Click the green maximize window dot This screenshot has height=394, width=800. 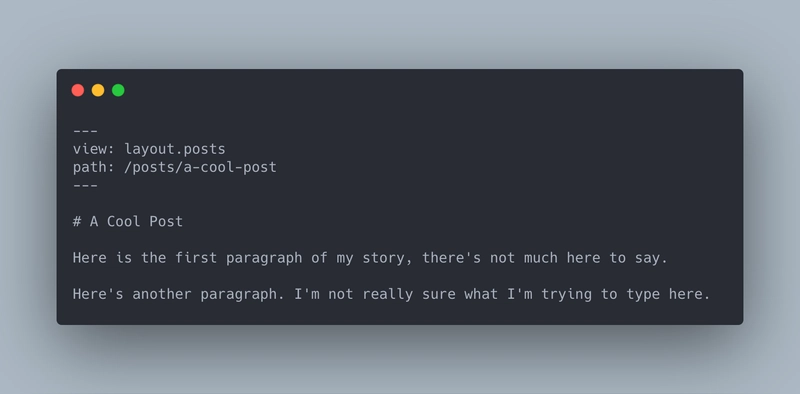pyautogui.click(x=118, y=90)
